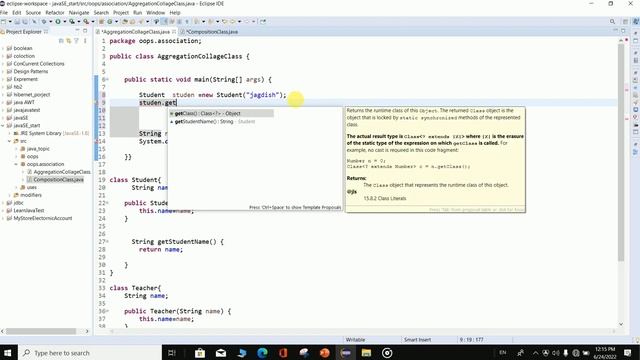Click the New Java Package icon
This screenshot has width=640, height=360.
coord(101,22)
